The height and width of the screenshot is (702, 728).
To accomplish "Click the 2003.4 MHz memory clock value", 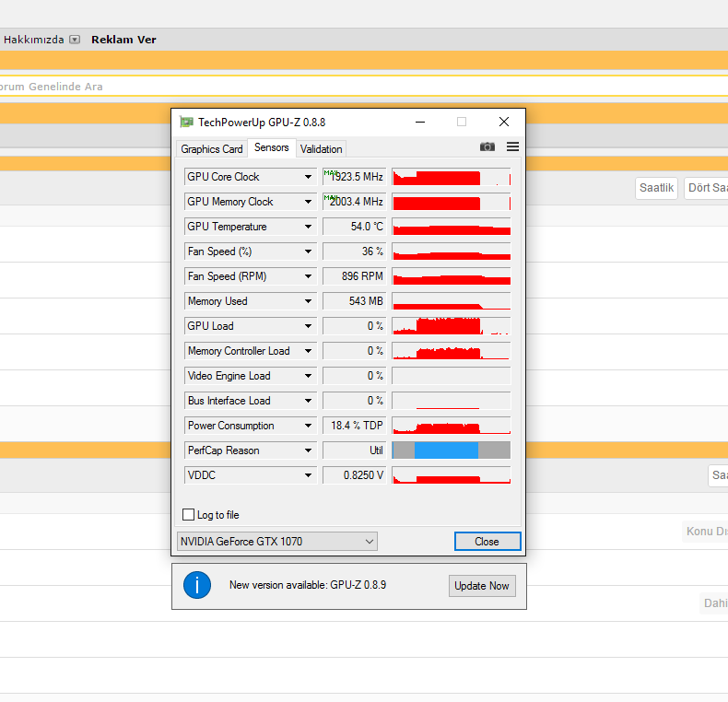I will [x=355, y=202].
